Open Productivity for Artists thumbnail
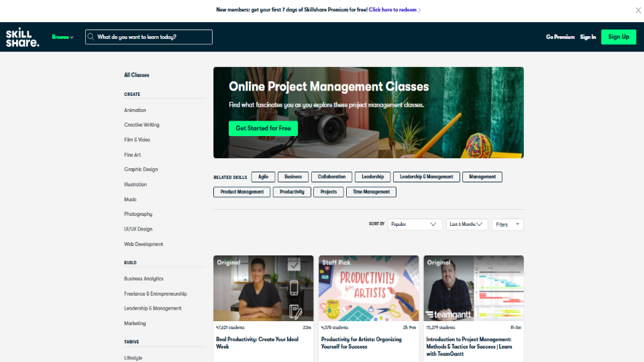 [369, 288]
